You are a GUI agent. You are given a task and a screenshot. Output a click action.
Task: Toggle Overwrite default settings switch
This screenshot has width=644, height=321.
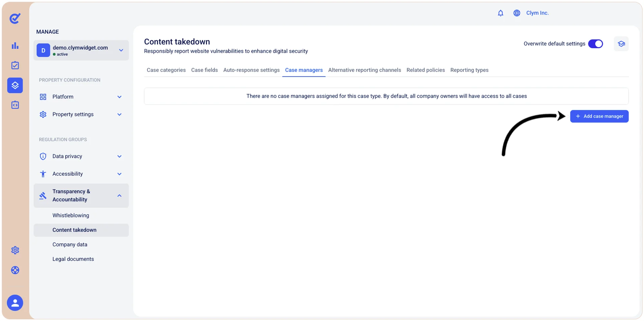point(595,44)
